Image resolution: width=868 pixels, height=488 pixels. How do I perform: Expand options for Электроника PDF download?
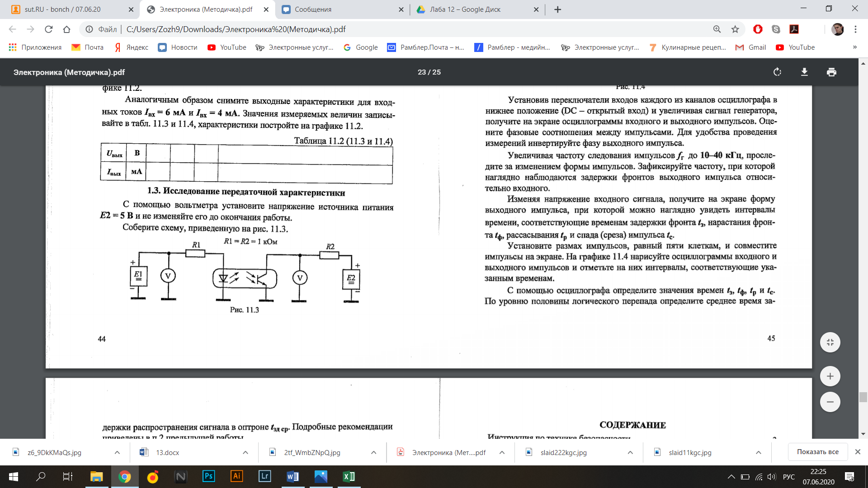pos(502,452)
